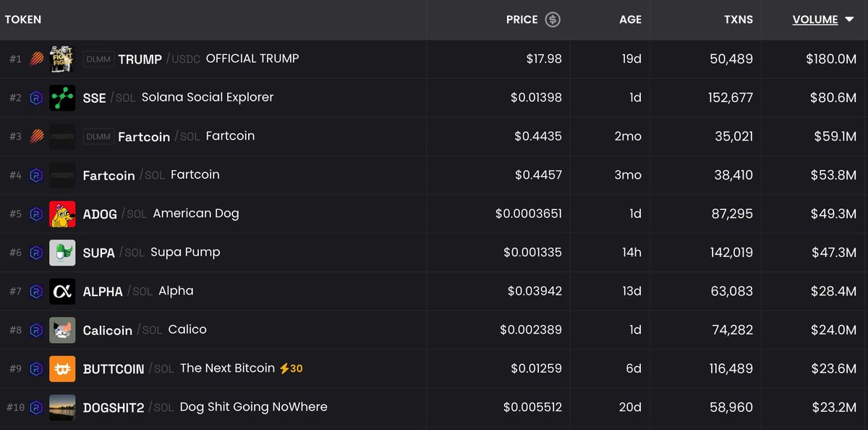Open The Next Bitcoin token
This screenshot has height=430, width=868.
(x=227, y=368)
